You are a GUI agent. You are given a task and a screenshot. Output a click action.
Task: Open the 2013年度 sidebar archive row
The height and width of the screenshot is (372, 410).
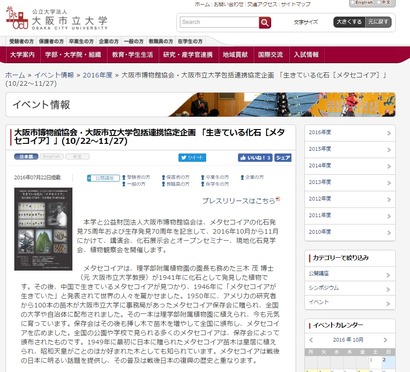[350, 183]
